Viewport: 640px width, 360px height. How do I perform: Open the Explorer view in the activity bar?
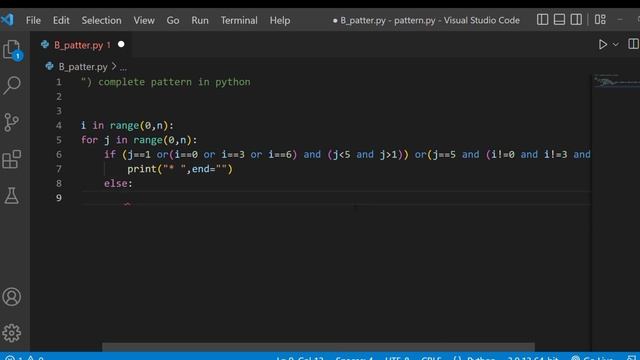click(x=12, y=50)
